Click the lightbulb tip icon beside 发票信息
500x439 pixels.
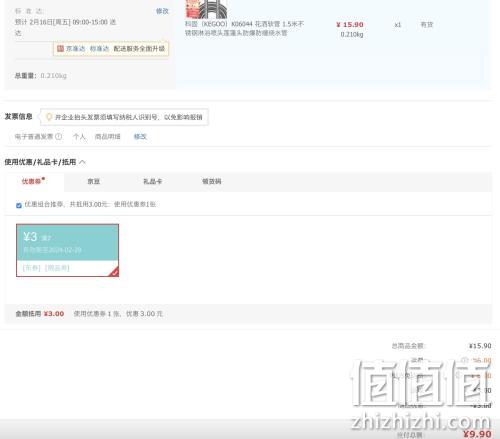[49, 117]
